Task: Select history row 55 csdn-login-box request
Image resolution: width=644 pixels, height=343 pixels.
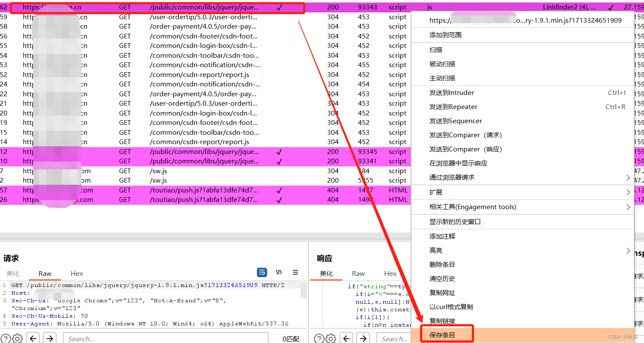Action: point(206,46)
